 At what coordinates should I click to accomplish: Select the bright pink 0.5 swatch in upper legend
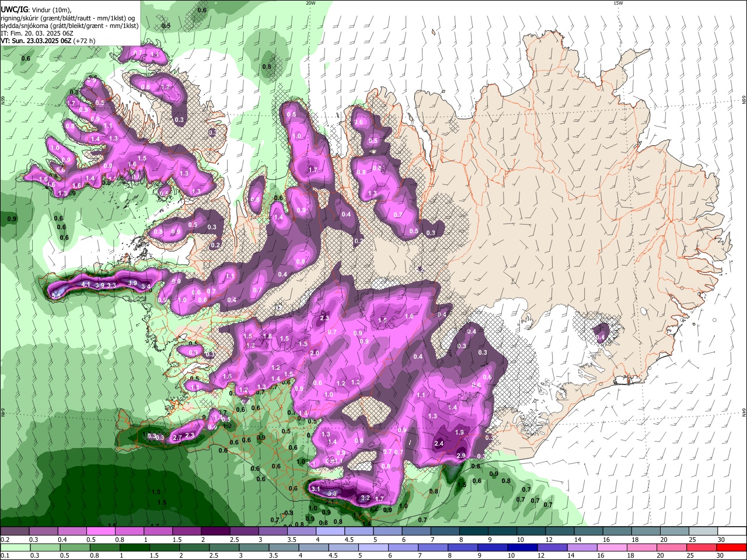pyautogui.click(x=100, y=531)
